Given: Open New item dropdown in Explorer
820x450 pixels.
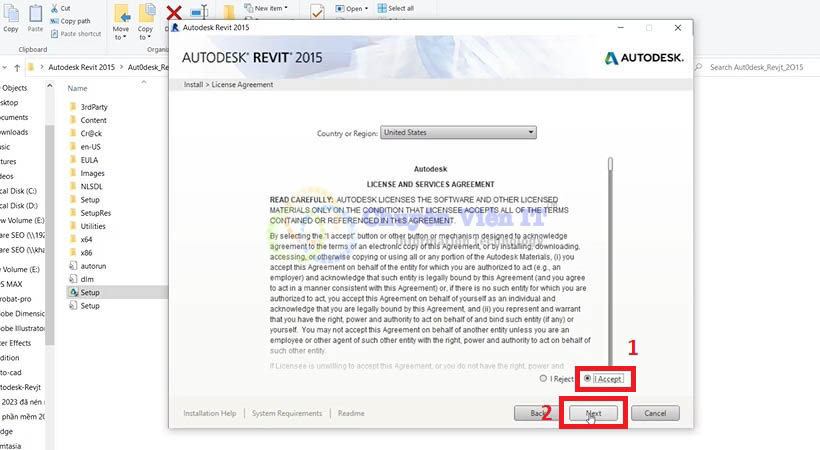Looking at the screenshot, I should (266, 8).
